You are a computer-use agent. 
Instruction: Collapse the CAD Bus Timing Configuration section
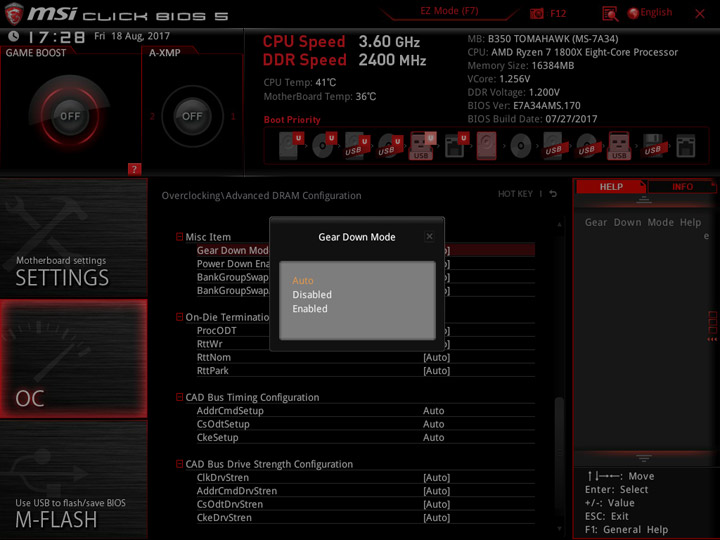click(x=180, y=397)
